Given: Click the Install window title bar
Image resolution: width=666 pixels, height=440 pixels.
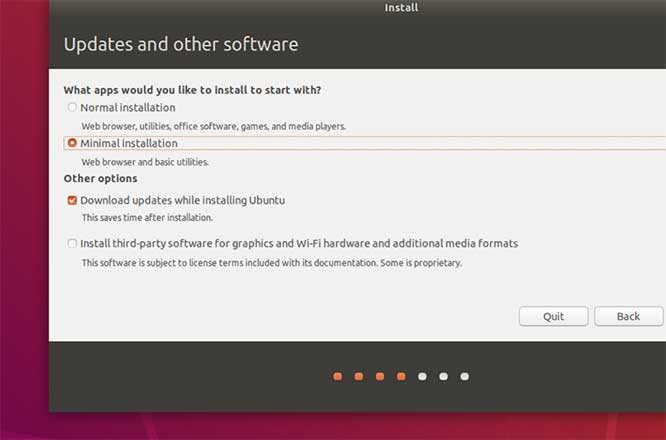Looking at the screenshot, I should (x=401, y=8).
